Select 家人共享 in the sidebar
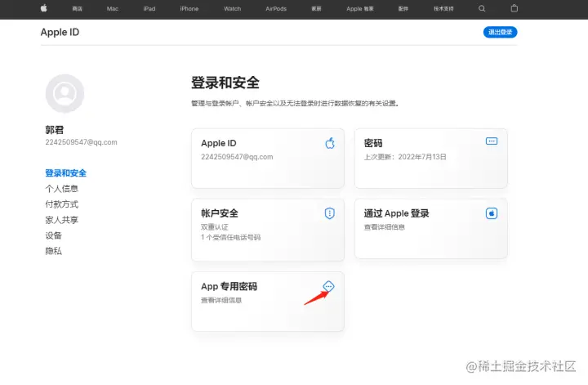 [62, 220]
